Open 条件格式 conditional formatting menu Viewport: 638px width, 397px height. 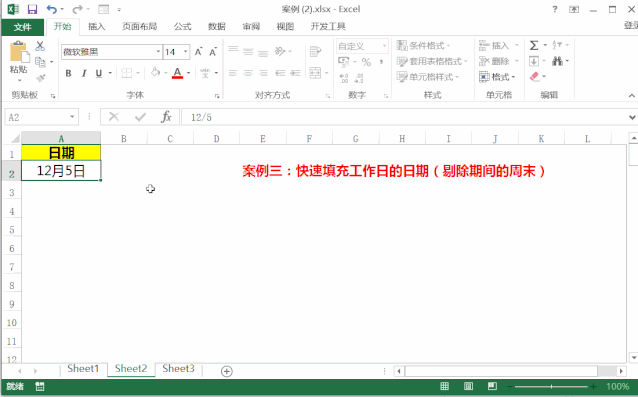(423, 46)
